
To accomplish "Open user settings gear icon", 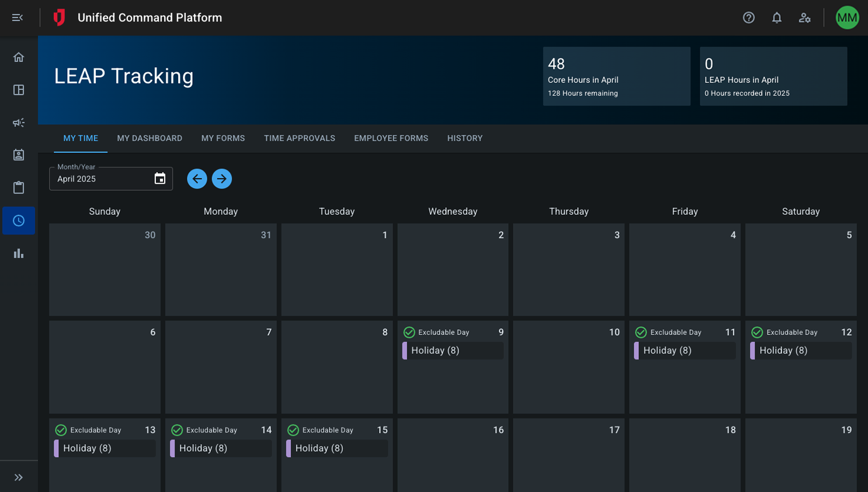I will [804, 18].
